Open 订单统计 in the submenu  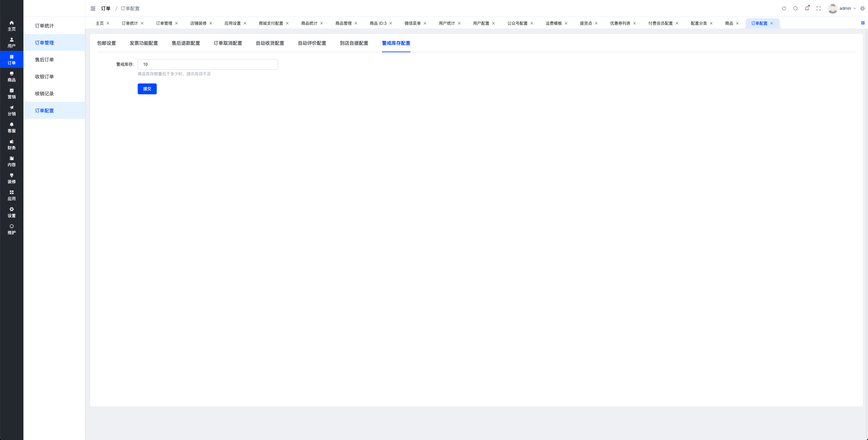(x=54, y=25)
